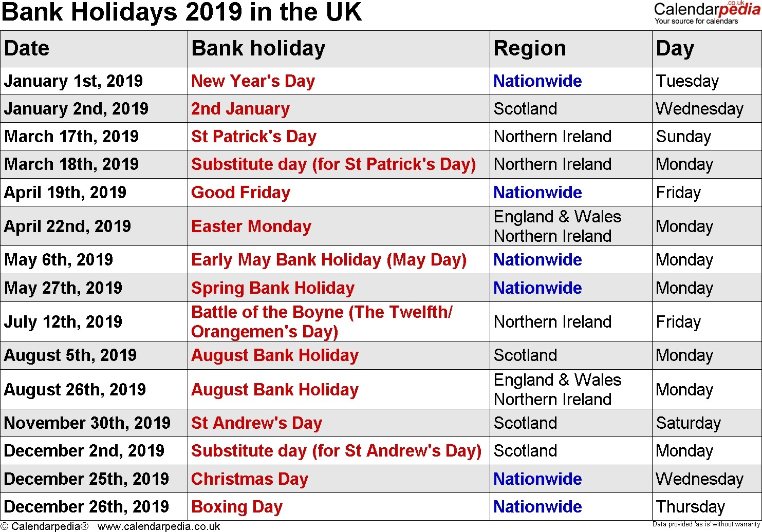Click the Nationwide region for Boxing Day
The width and height of the screenshot is (762, 532).
[537, 507]
